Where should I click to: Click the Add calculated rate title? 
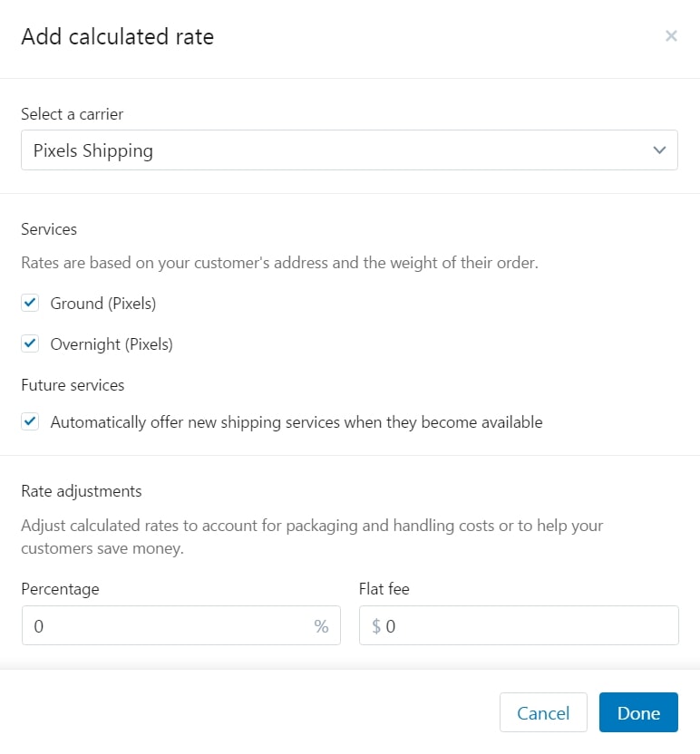coord(118,37)
